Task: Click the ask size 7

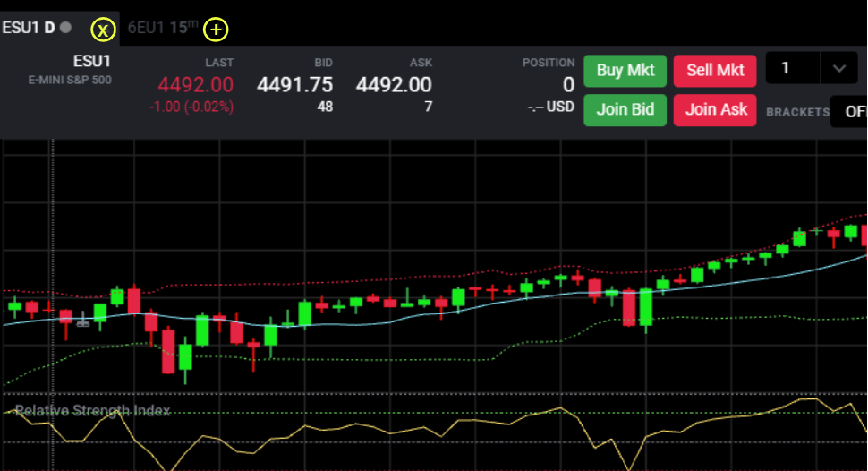Action: click(428, 107)
